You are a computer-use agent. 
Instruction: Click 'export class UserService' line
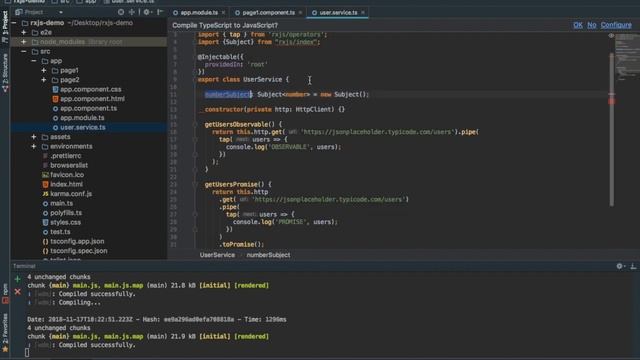(243, 79)
